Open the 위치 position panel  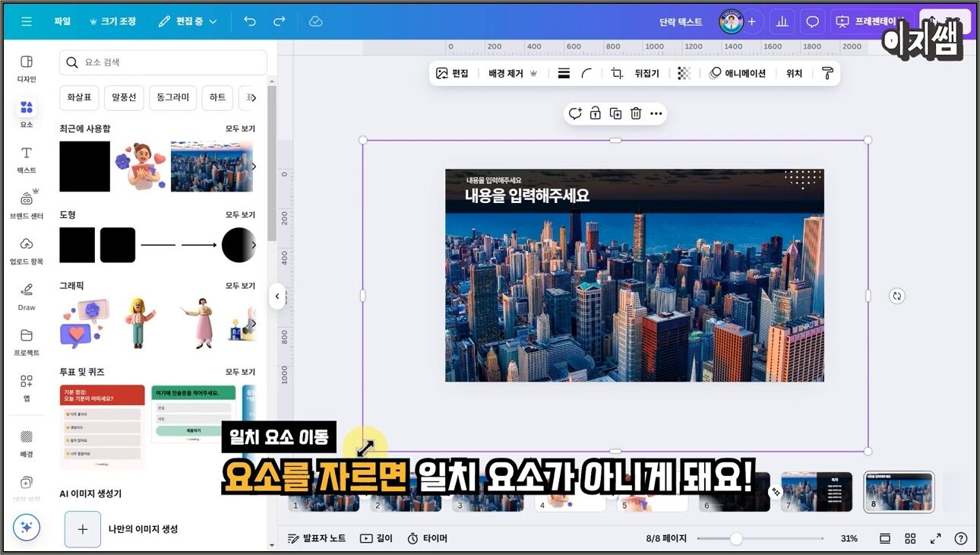pyautogui.click(x=794, y=74)
